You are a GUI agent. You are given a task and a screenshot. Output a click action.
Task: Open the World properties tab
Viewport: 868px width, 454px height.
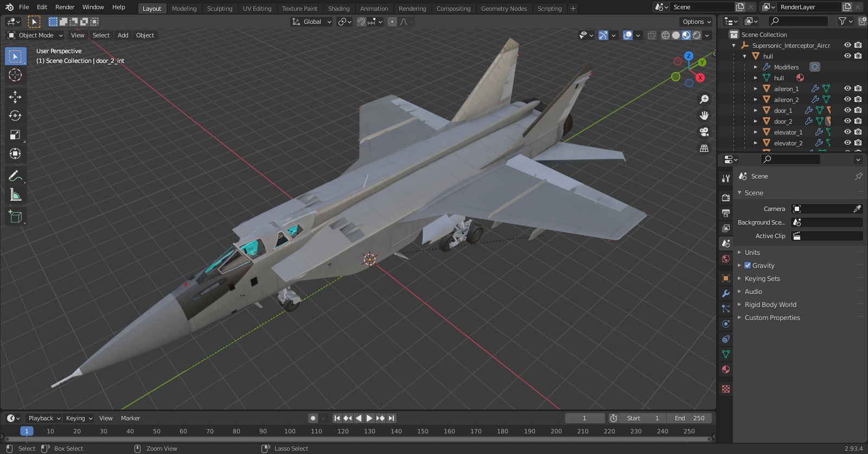click(x=726, y=259)
